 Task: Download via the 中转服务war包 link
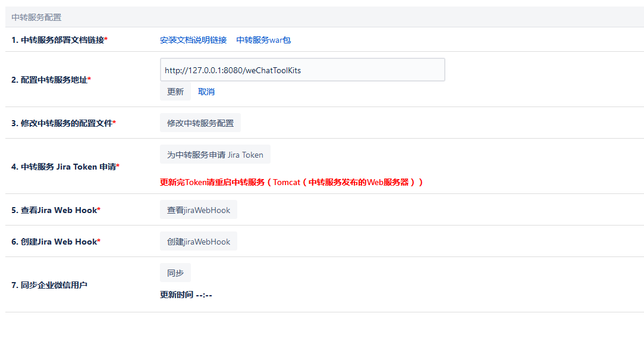point(263,40)
